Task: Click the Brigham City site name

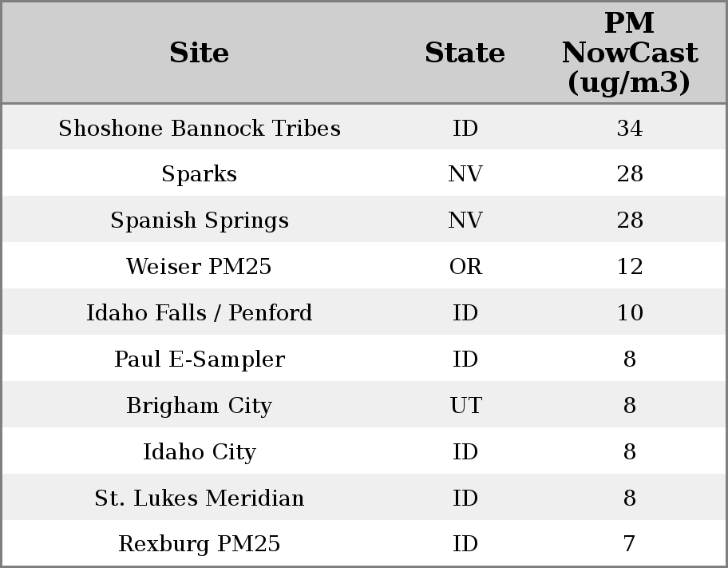Action: click(199, 406)
